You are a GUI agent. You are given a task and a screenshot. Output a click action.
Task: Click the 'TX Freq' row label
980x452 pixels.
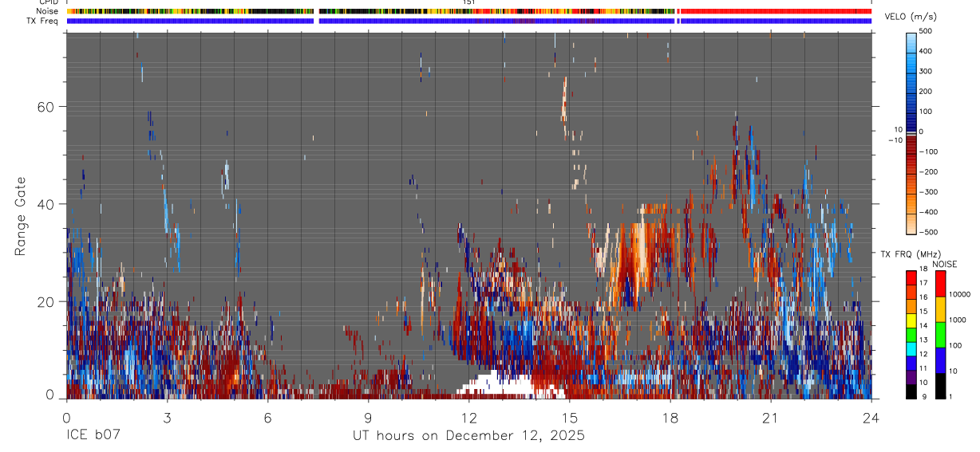[43, 22]
